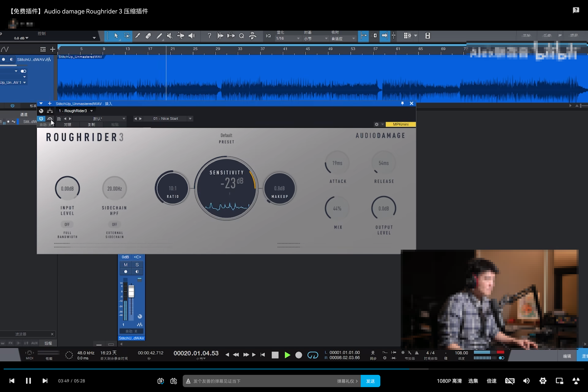Mute channel with M button
588x392 pixels.
click(126, 265)
